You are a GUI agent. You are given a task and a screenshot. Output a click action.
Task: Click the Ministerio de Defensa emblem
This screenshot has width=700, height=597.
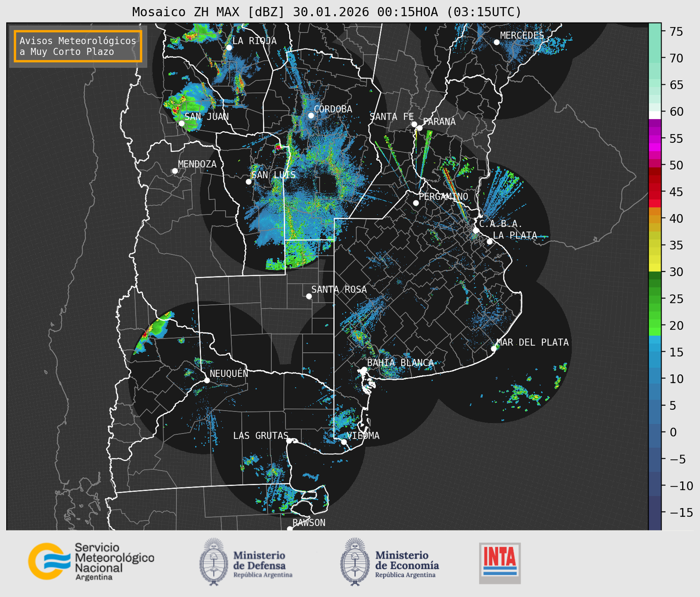(213, 562)
